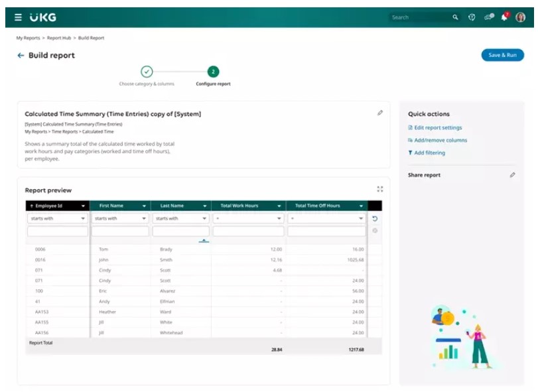Expand the Last Name column header menu
Screen dimensions: 538x392
[x=205, y=206]
